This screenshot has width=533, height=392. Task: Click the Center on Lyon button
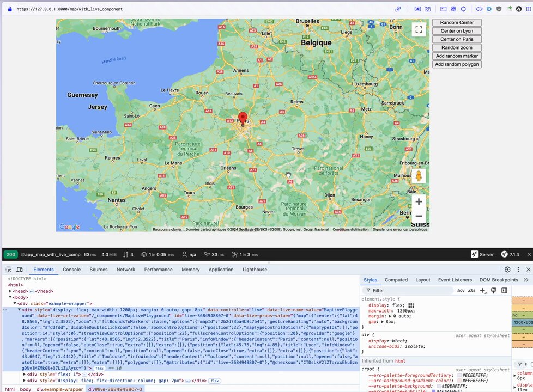[x=457, y=31]
